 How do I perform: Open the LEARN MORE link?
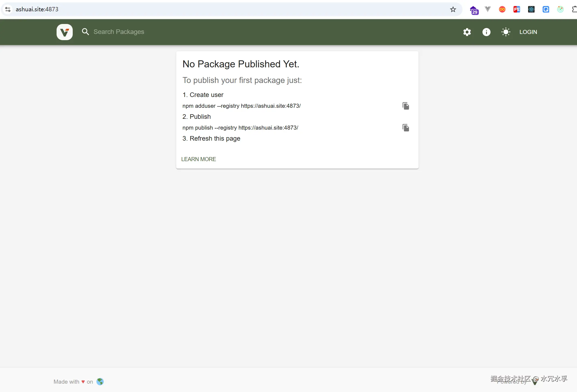[x=199, y=159]
